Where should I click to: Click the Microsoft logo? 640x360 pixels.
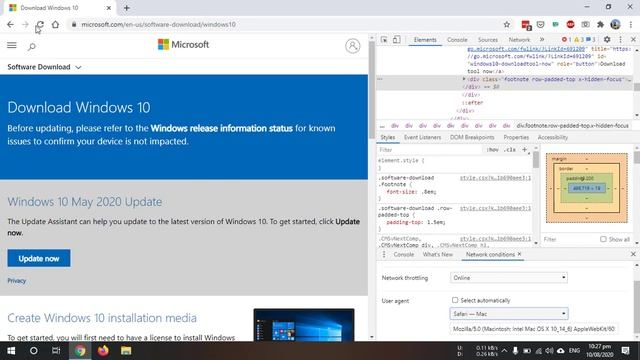pos(183,44)
